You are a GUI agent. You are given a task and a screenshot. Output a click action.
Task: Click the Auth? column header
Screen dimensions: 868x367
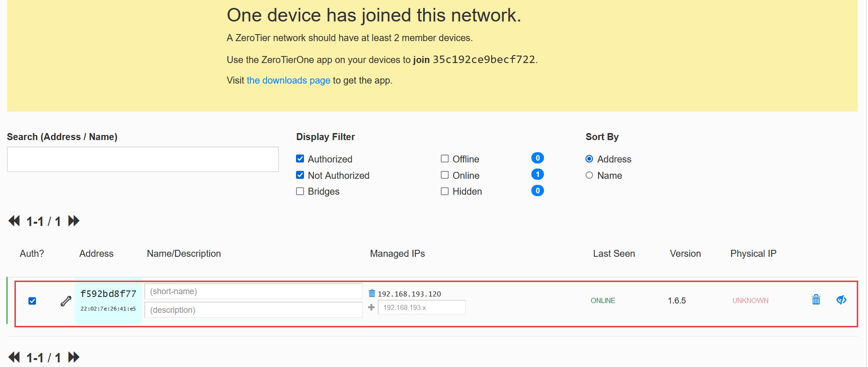pos(32,254)
